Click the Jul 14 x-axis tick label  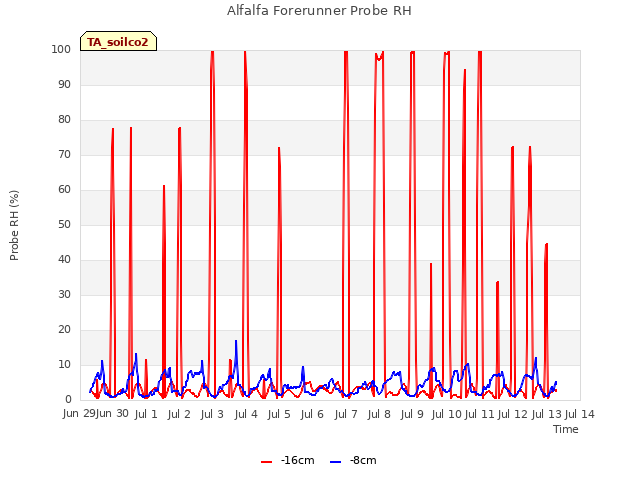point(580,414)
